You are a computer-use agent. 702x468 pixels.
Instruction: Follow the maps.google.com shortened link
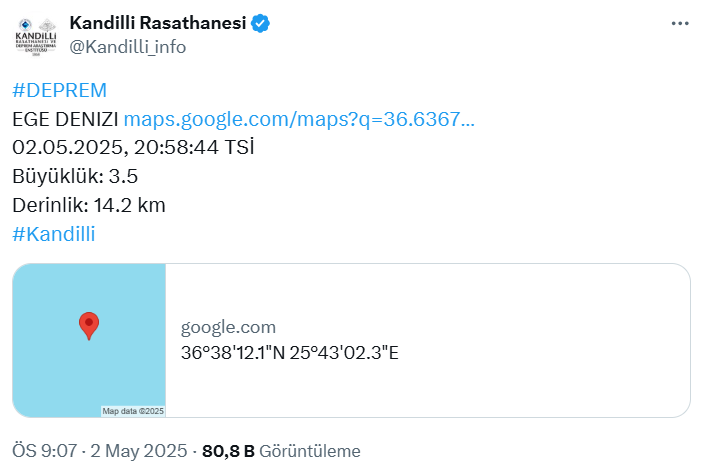pos(299,119)
